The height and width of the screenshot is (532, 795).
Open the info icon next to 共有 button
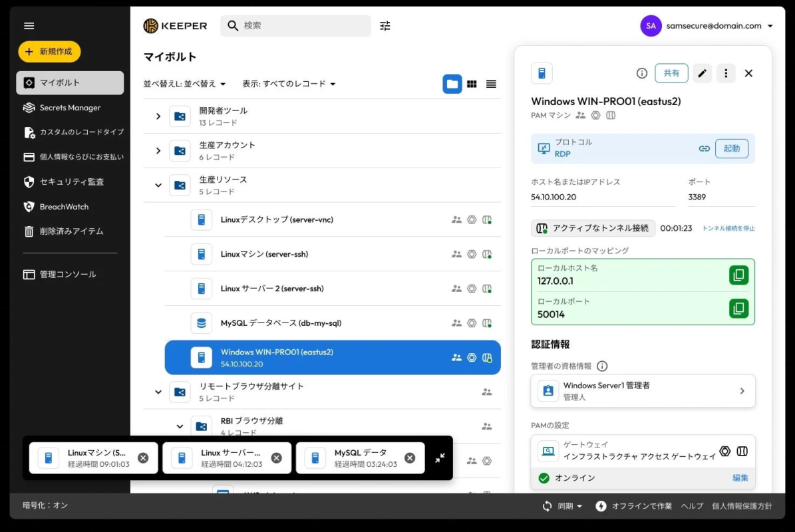[x=641, y=73]
